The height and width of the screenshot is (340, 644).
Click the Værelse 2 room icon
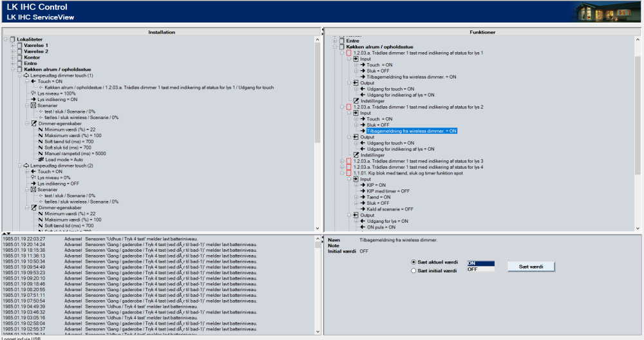tap(20, 52)
